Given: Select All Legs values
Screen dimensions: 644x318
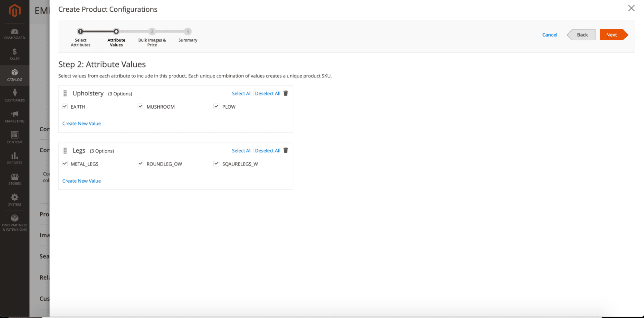Looking at the screenshot, I should click(x=242, y=151).
